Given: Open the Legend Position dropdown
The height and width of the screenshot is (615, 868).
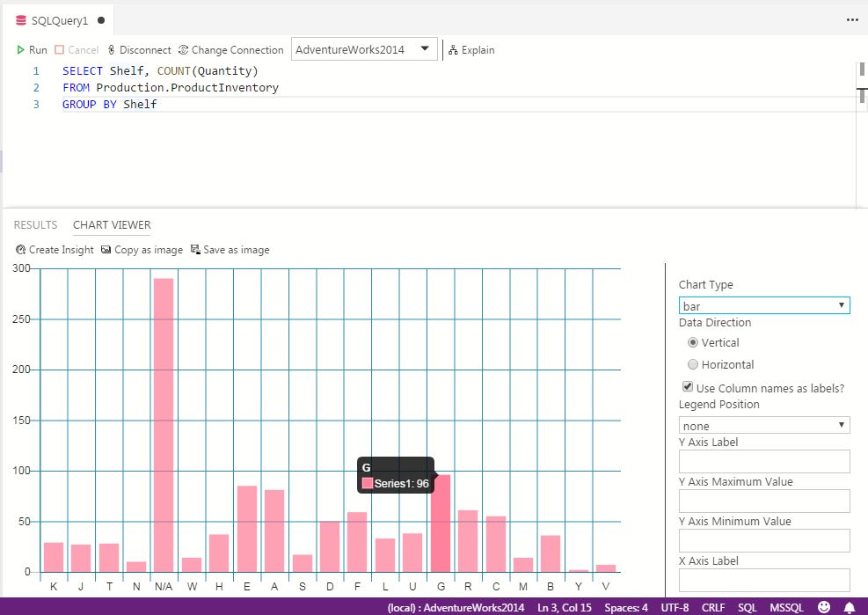Looking at the screenshot, I should [764, 426].
